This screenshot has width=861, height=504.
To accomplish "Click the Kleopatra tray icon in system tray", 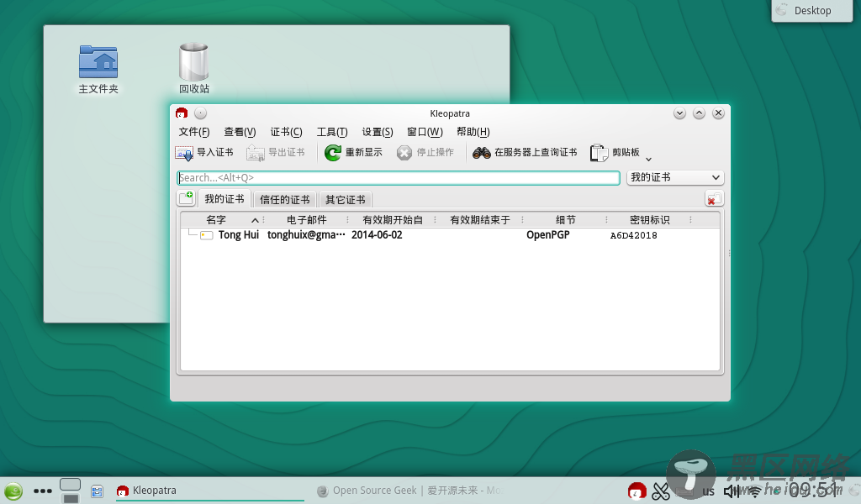I will point(637,491).
